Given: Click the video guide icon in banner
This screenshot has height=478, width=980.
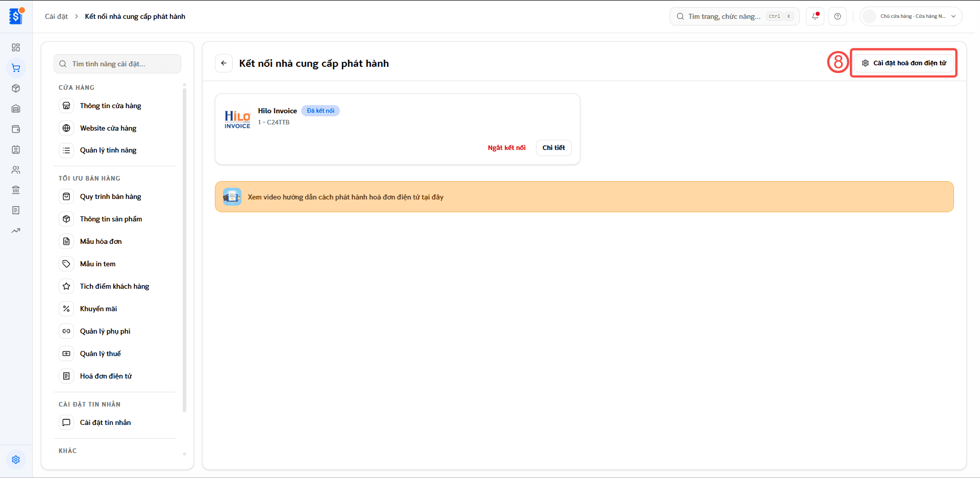Looking at the screenshot, I should point(232,196).
